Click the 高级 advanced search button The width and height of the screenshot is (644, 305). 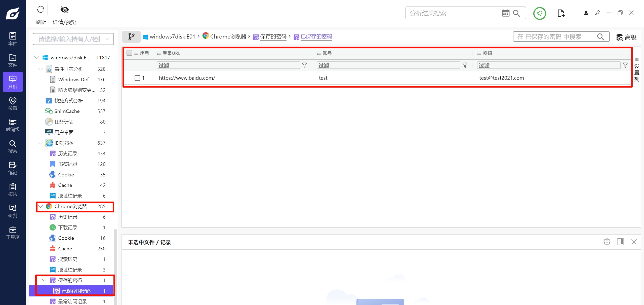coord(626,37)
